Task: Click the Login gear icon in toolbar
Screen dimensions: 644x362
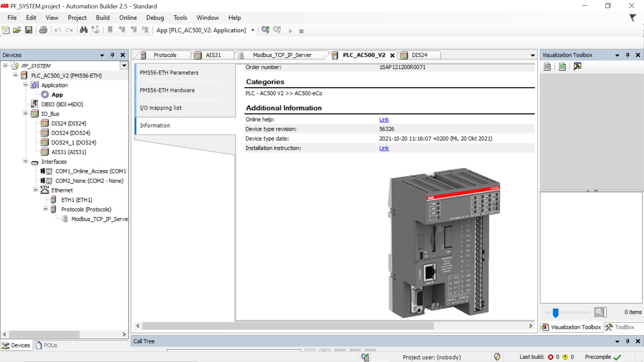Action: pos(265,30)
